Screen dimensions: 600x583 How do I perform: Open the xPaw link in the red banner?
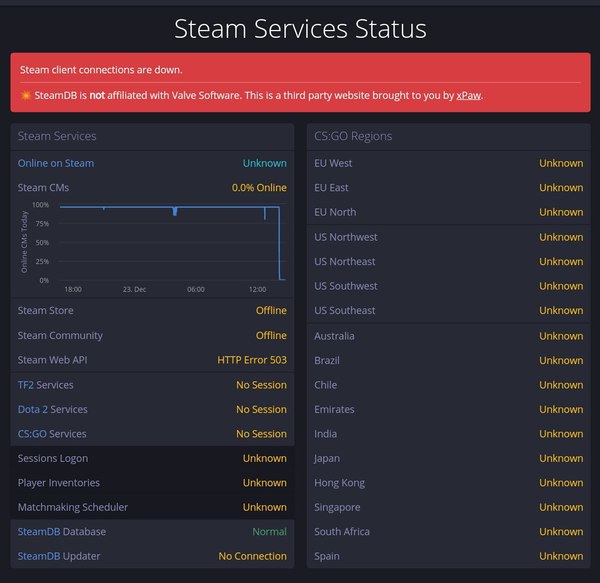468,95
